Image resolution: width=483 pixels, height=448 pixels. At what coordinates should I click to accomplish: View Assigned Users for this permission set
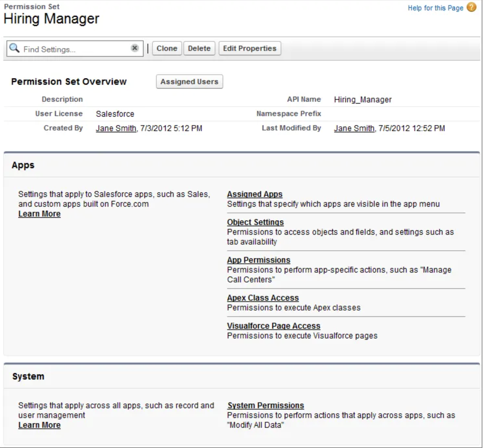(189, 82)
